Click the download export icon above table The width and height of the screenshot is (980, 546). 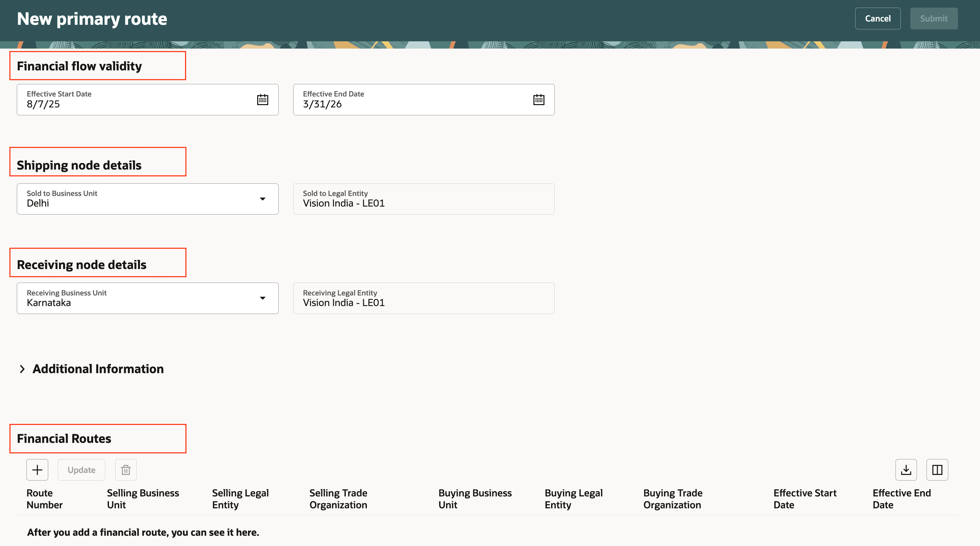coord(906,470)
